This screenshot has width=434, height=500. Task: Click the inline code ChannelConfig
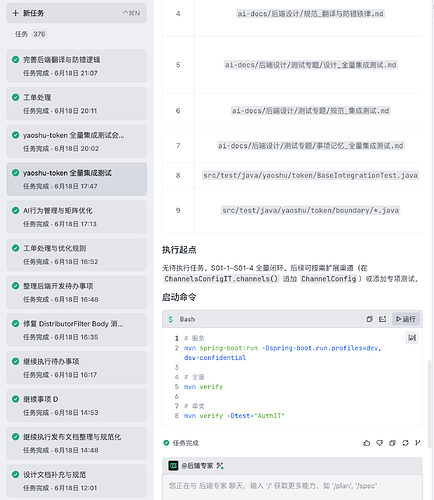(x=329, y=279)
